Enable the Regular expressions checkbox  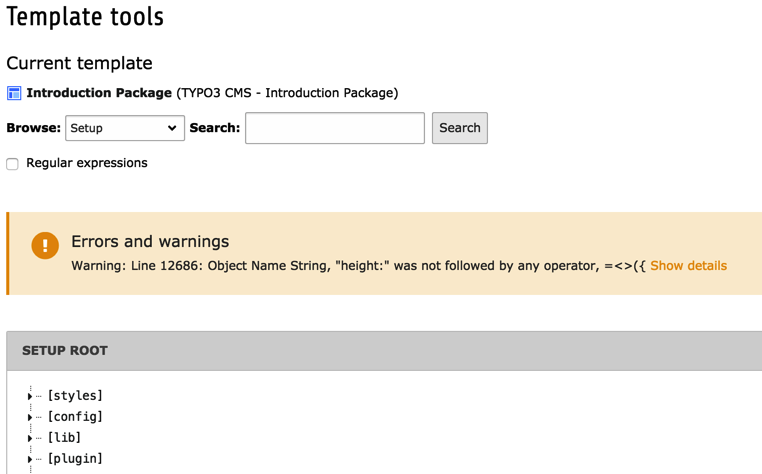pos(13,164)
